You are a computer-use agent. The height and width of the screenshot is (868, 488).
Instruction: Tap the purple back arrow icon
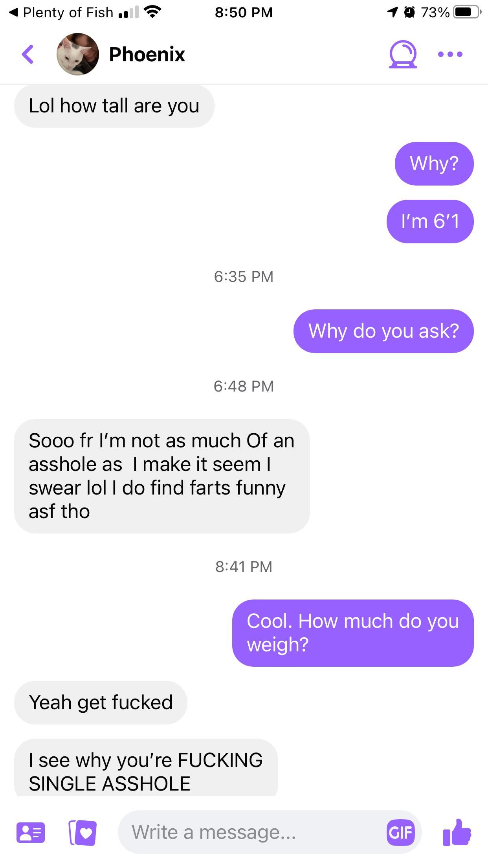[x=28, y=54]
